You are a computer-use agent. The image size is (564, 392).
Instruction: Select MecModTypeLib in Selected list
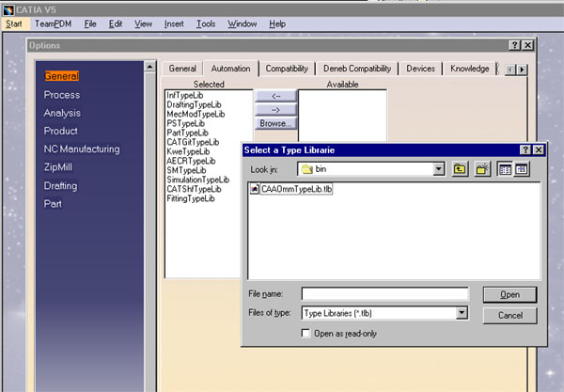pos(196,114)
